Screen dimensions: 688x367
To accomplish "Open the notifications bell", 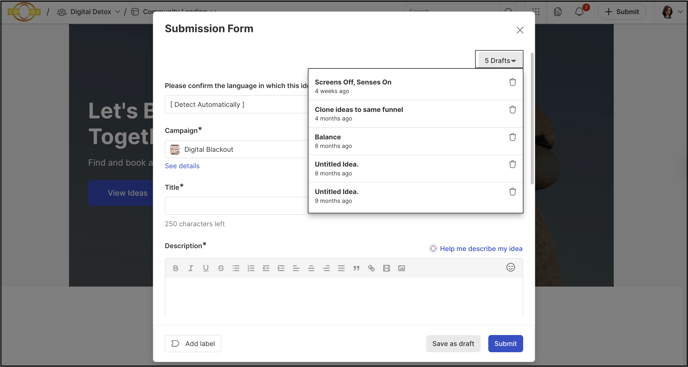I will coord(580,12).
